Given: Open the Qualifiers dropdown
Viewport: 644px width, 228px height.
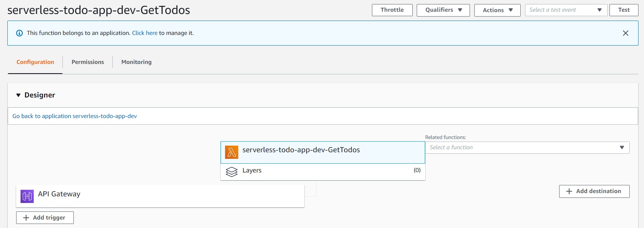Looking at the screenshot, I should pyautogui.click(x=443, y=10).
